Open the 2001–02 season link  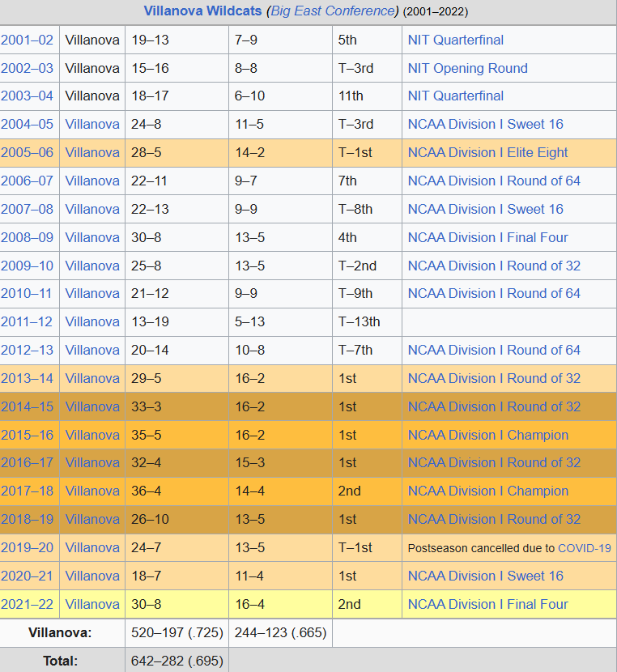[x=27, y=40]
